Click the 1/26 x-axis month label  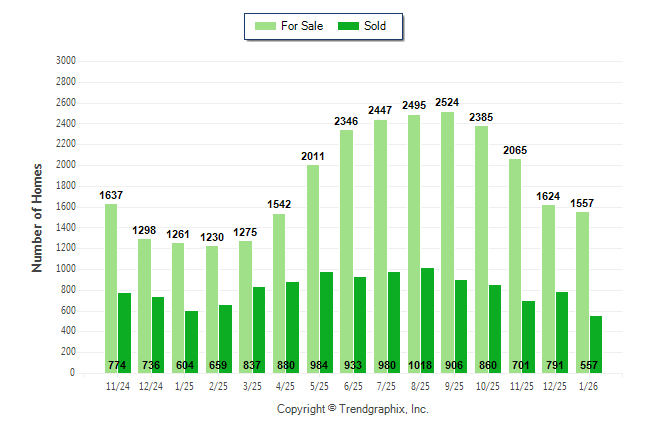coord(589,384)
